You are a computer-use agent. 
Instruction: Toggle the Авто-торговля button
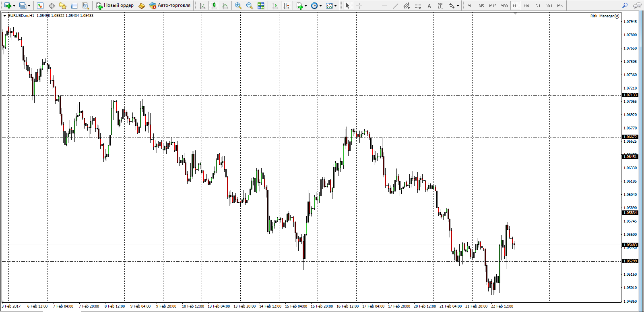pyautogui.click(x=169, y=6)
